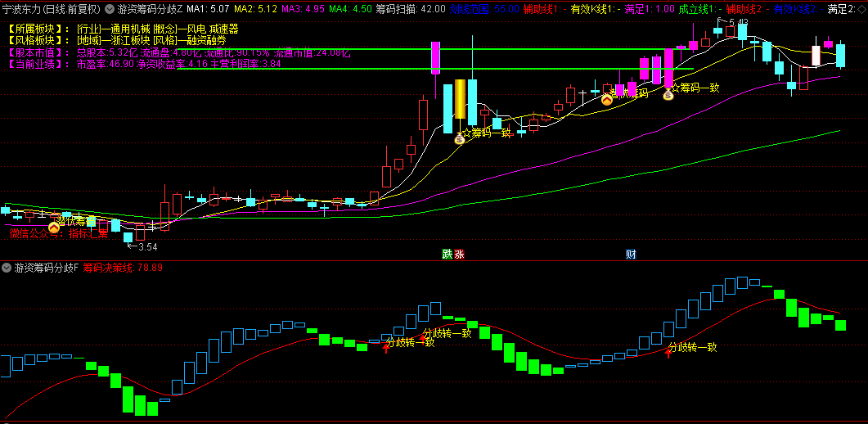
Task: Click the upper-right ☆筹码一致 label
Action: coord(696,88)
